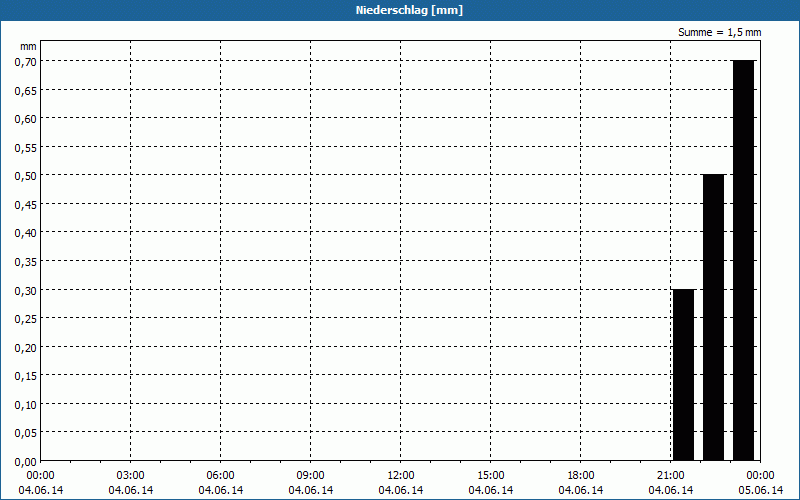Click the 0,00 y-axis label
This screenshot has height=500, width=800.
coord(26,462)
